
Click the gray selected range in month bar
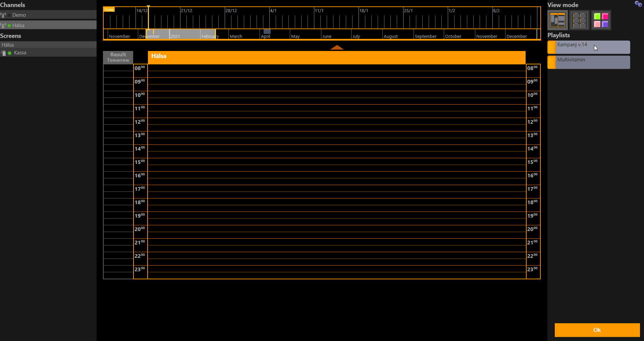pos(181,34)
